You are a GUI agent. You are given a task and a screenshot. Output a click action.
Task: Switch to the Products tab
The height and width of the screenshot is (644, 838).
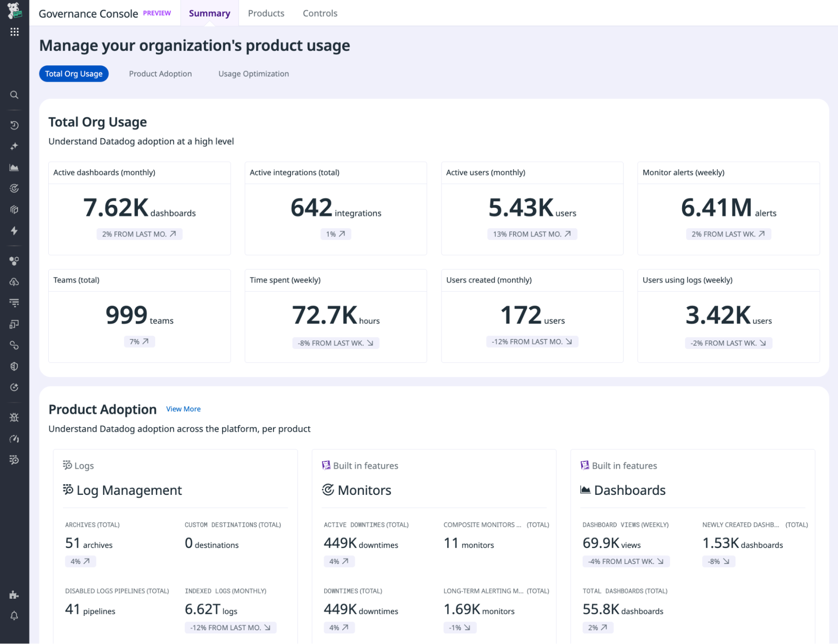[266, 13]
